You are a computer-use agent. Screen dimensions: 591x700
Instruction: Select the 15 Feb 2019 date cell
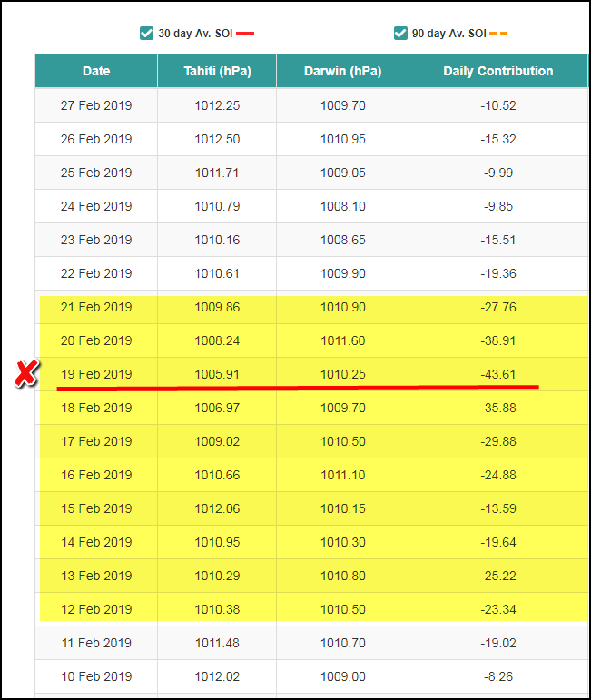[96, 508]
